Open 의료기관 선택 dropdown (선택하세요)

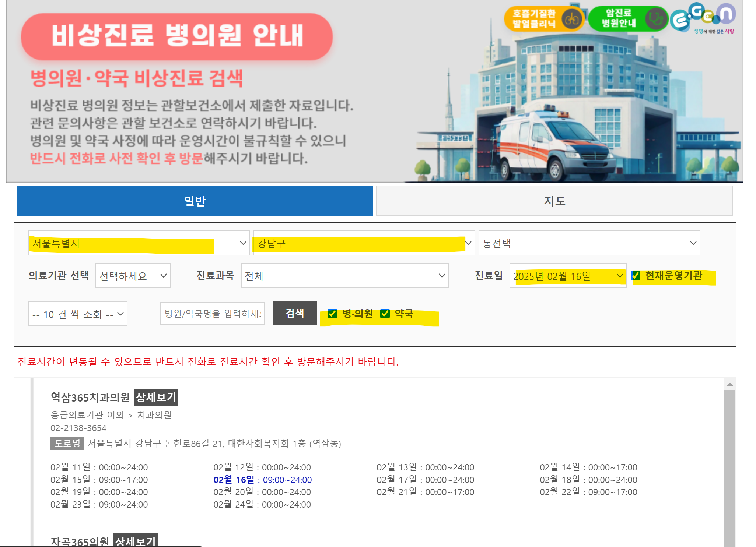[x=133, y=276]
